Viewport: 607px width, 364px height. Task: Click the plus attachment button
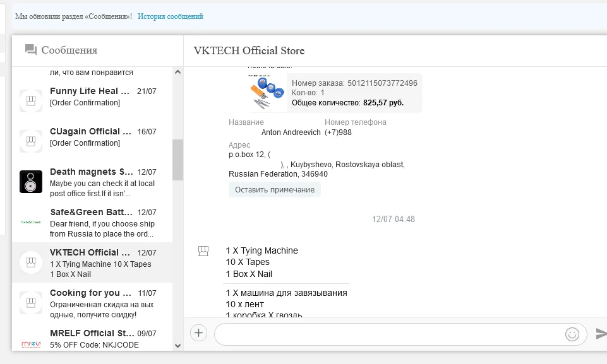pos(198,333)
